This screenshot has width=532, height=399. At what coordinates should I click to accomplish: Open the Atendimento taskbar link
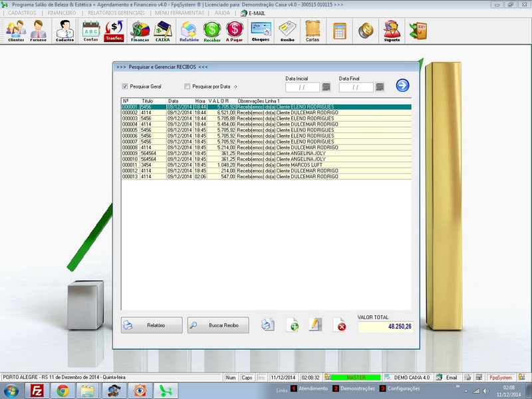tap(309, 388)
